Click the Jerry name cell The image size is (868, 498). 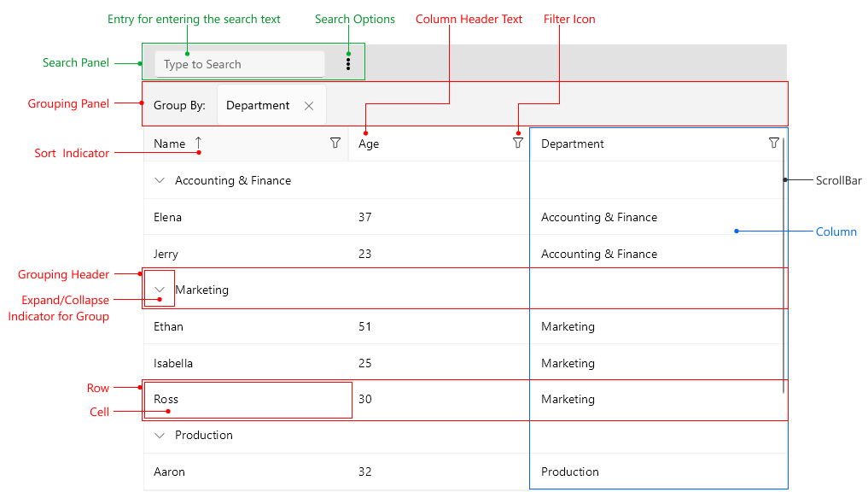point(166,254)
